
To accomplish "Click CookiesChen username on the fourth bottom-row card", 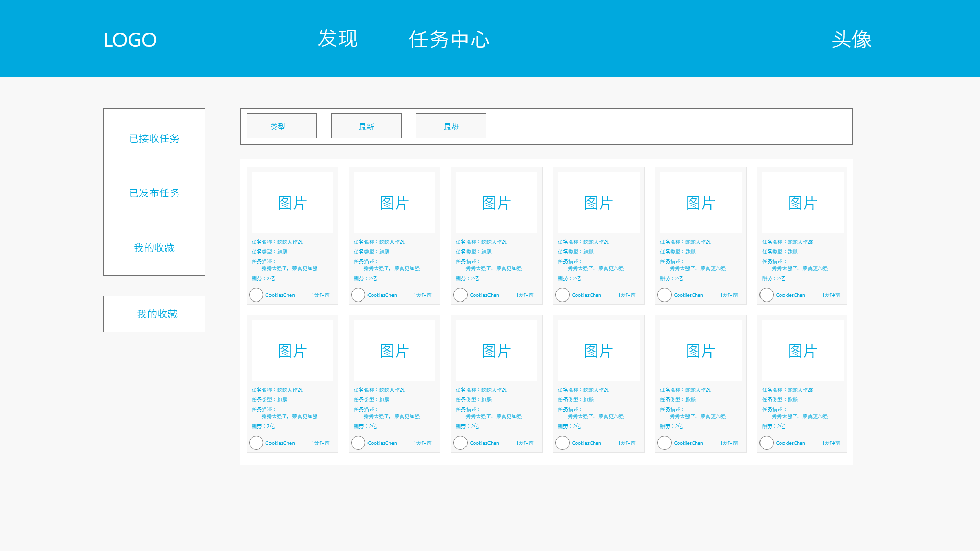I will coord(586,443).
